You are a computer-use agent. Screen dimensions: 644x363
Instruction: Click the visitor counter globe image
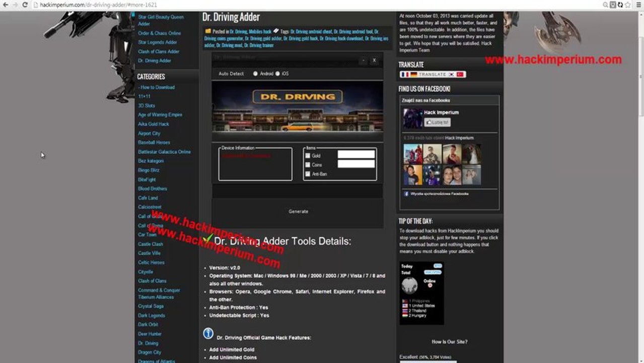[409, 286]
